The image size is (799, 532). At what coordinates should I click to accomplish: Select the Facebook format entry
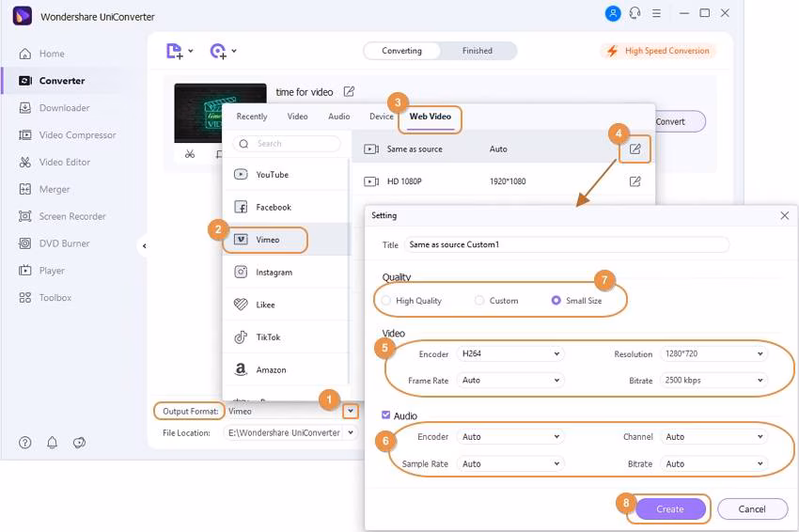(x=286, y=207)
